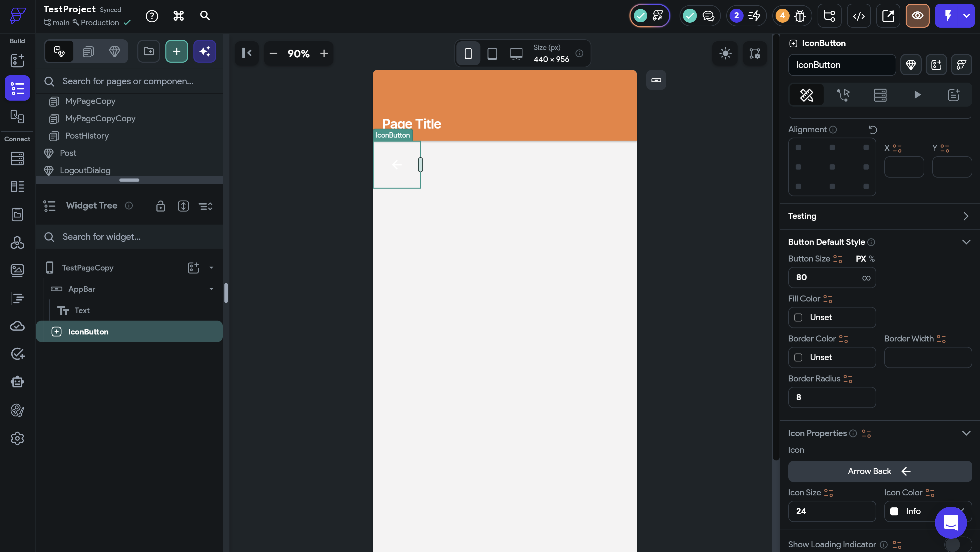The height and width of the screenshot is (552, 980).
Task: Open the Theme Settings palette icon
Action: coord(17,410)
